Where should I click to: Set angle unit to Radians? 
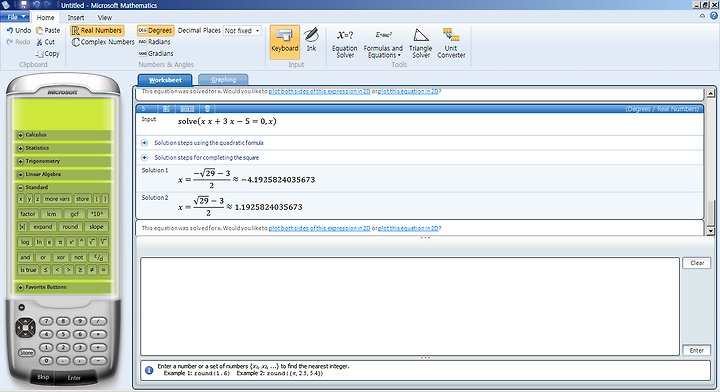pyautogui.click(x=155, y=42)
